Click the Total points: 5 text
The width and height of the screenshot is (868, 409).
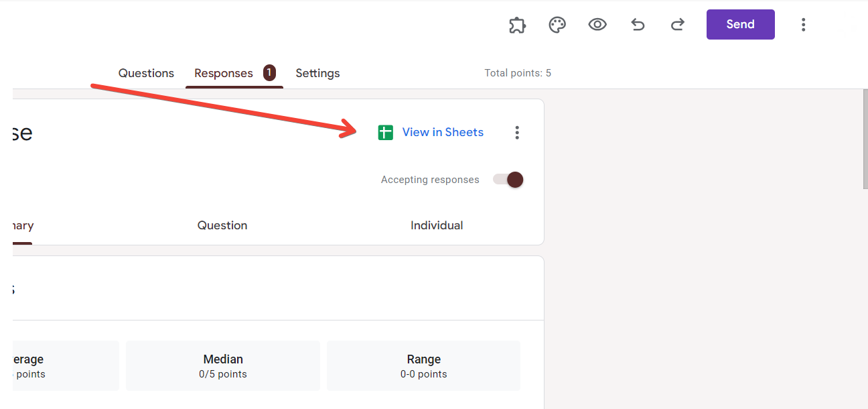(518, 73)
